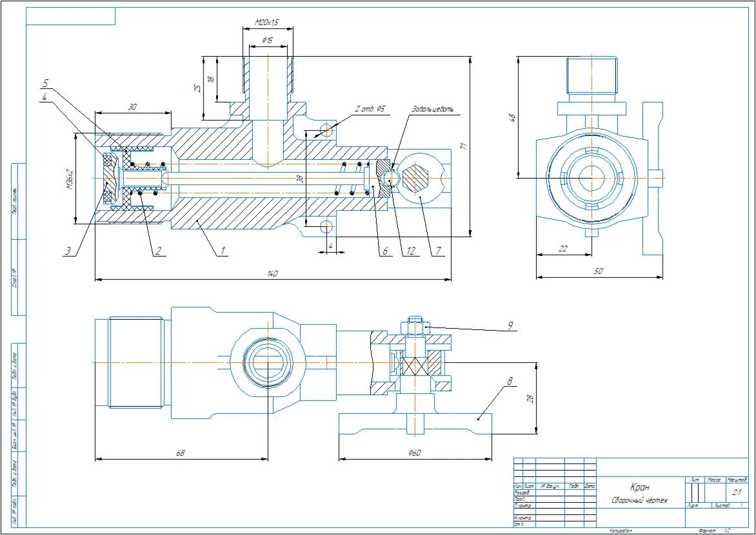This screenshot has width=756, height=535.
Task: Select the horizontal dimension '30'
Action: (132, 107)
